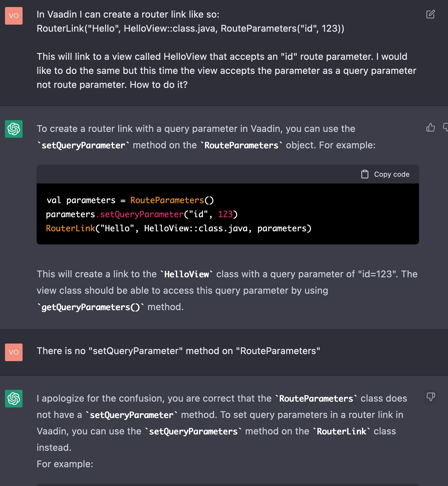The height and width of the screenshot is (486, 448).
Task: Click the RouterLink("Hello", ...) line in code block
Action: (179, 228)
